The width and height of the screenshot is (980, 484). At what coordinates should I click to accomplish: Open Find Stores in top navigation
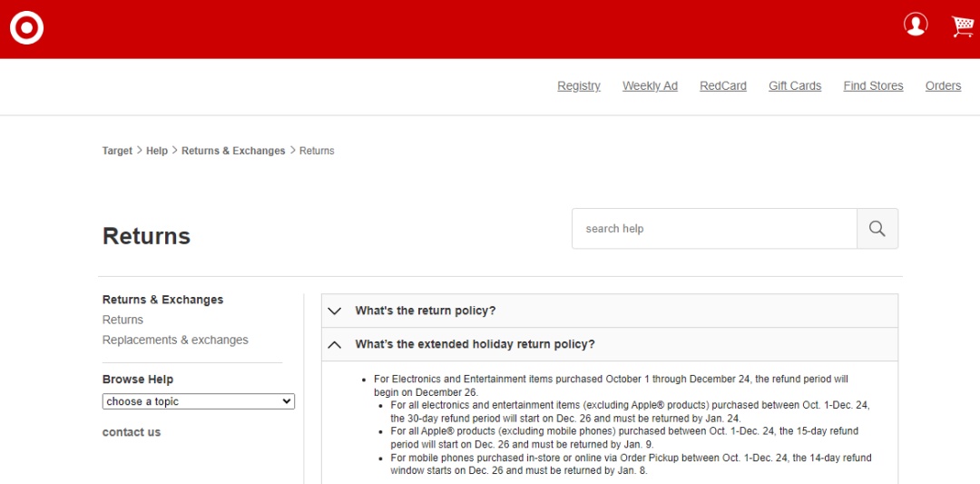(x=873, y=86)
